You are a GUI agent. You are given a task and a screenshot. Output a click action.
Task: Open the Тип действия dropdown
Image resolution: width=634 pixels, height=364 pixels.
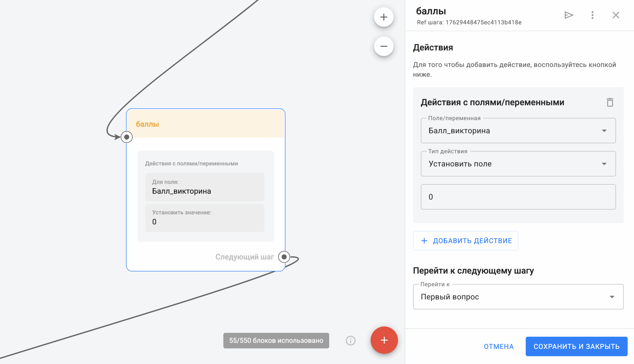518,164
